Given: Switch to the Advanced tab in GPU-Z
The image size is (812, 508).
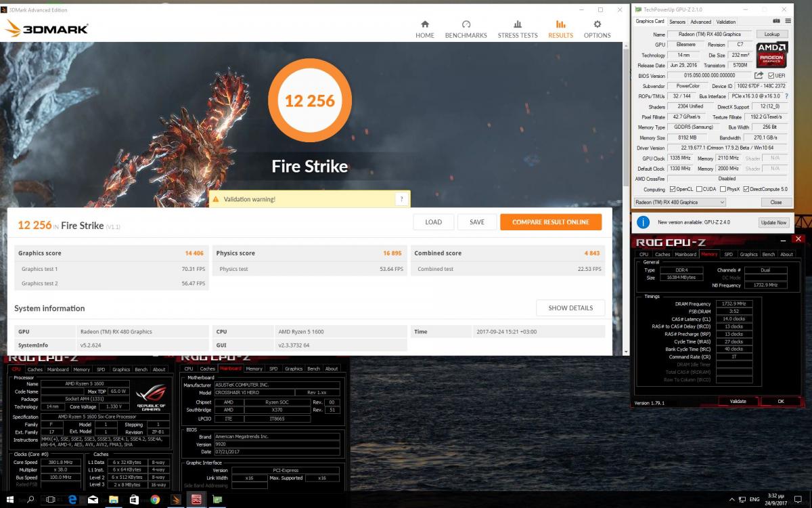Looking at the screenshot, I should (700, 22).
